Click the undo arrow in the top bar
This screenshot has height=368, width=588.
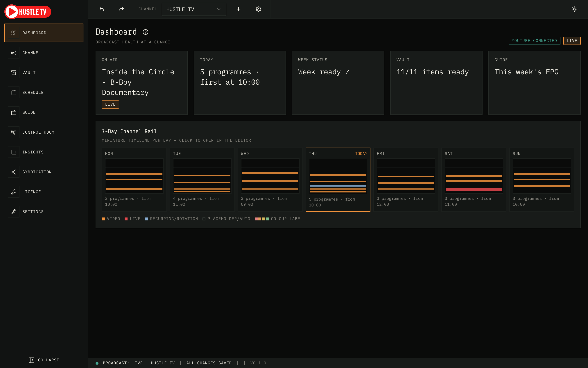tap(102, 9)
